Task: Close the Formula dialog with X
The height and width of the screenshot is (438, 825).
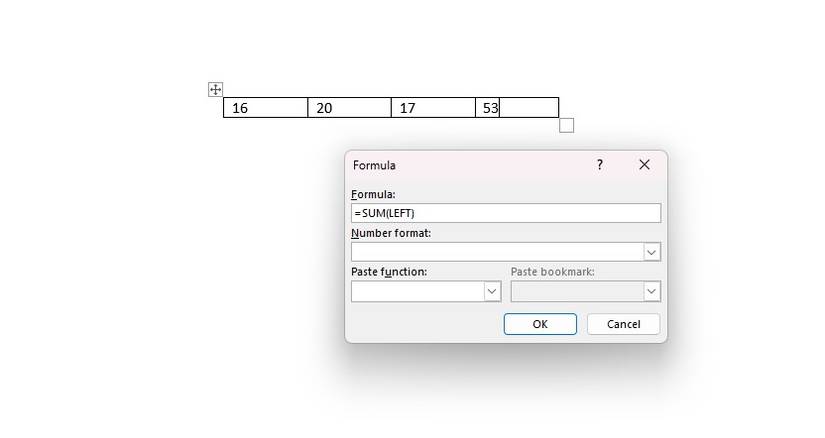Action: point(644,165)
